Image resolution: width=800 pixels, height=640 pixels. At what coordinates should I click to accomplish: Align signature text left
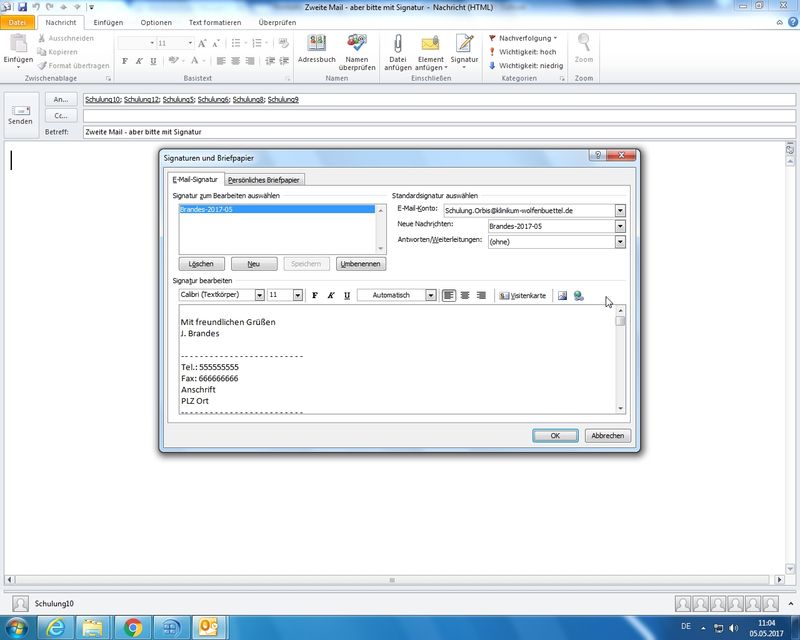(448, 296)
